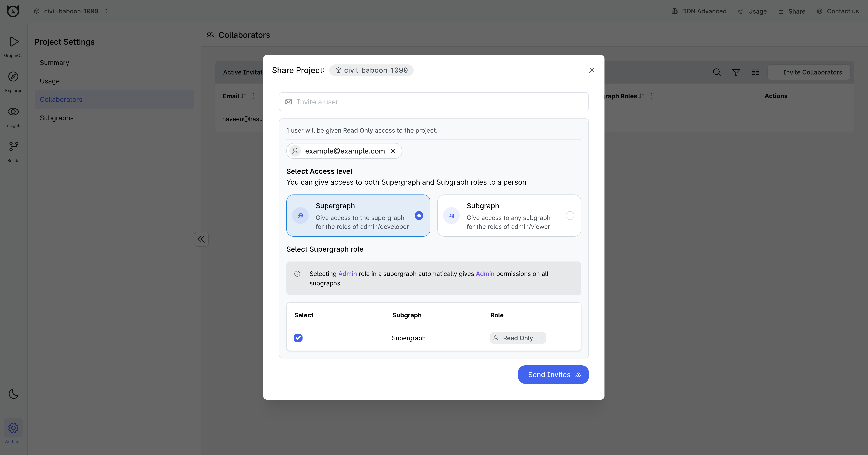Remove the example@example.com chip
This screenshot has height=455, width=868.
tap(393, 151)
